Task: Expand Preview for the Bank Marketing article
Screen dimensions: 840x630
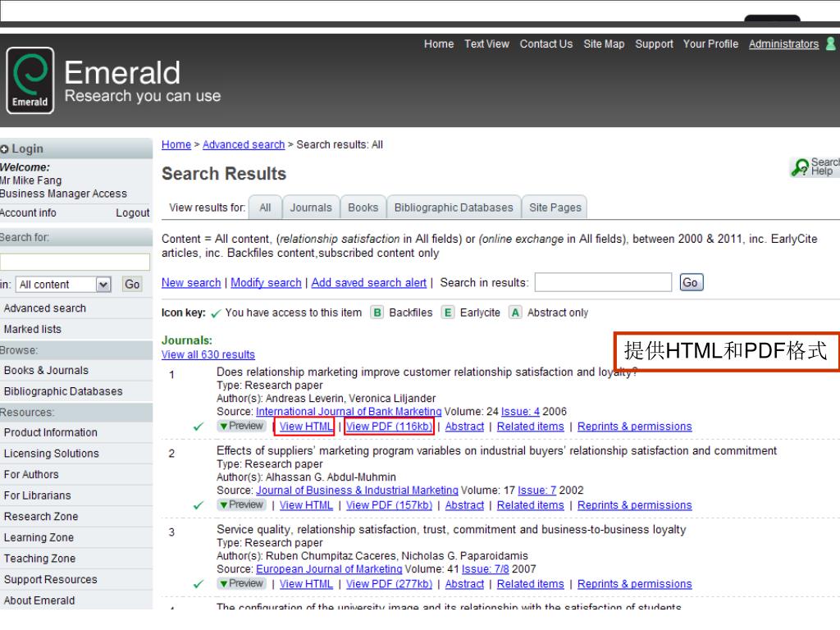Action: [242, 426]
